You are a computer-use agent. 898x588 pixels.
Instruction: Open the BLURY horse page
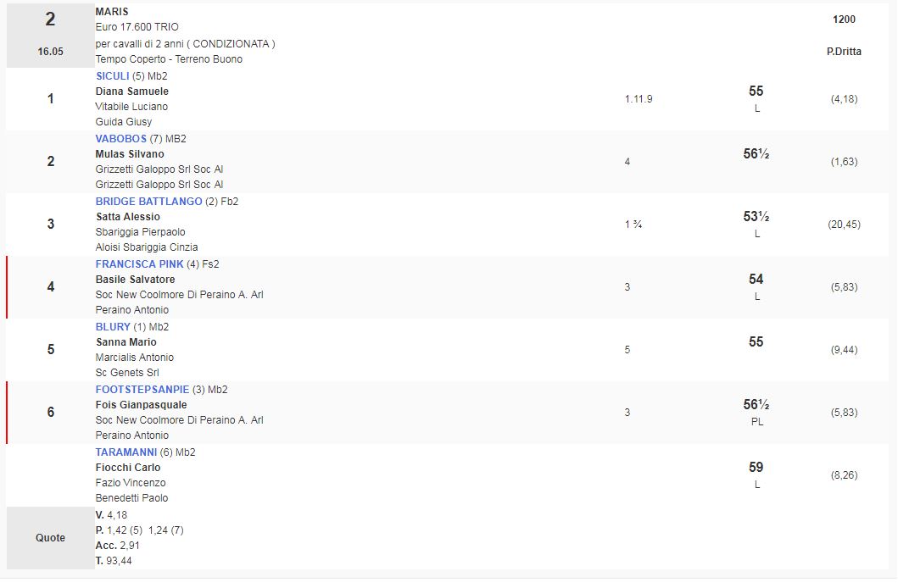coord(113,327)
